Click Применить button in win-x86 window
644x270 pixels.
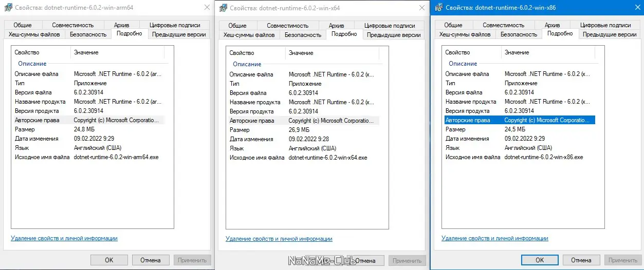point(622,260)
